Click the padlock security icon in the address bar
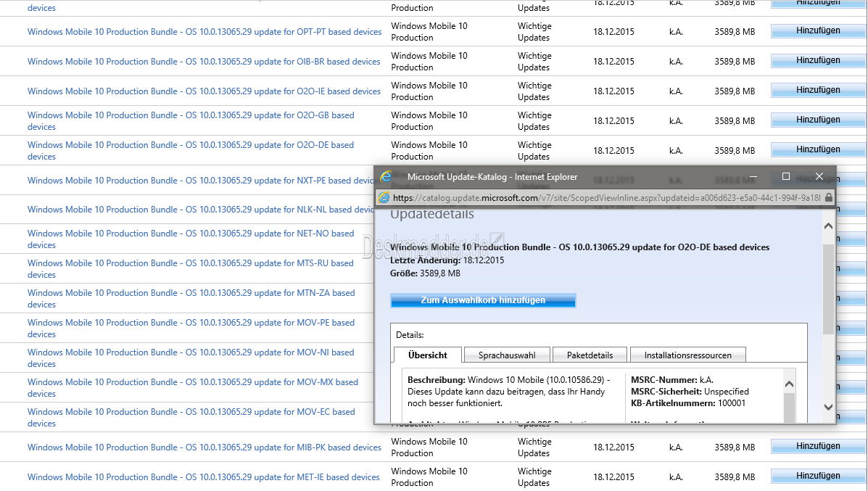This screenshot has width=868, height=491. (x=828, y=197)
